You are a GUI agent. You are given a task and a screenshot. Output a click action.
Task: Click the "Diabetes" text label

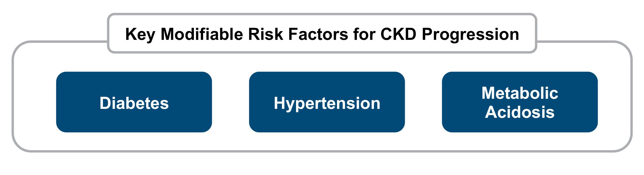(134, 103)
